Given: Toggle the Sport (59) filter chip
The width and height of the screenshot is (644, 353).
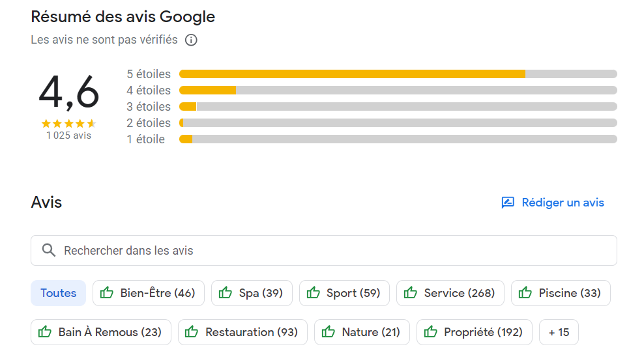Looking at the screenshot, I should 344,293.
